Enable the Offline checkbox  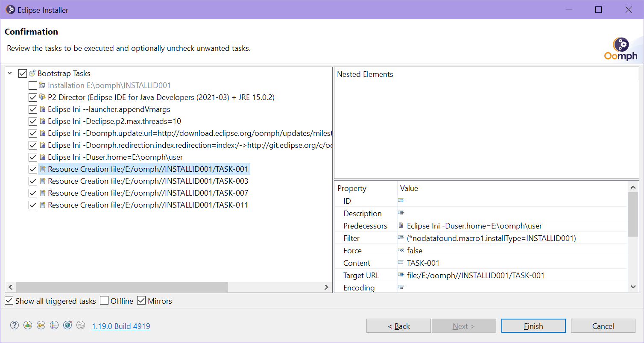[104, 301]
